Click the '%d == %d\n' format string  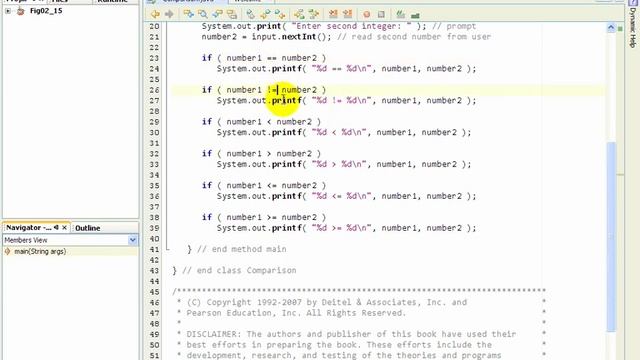click(342, 69)
